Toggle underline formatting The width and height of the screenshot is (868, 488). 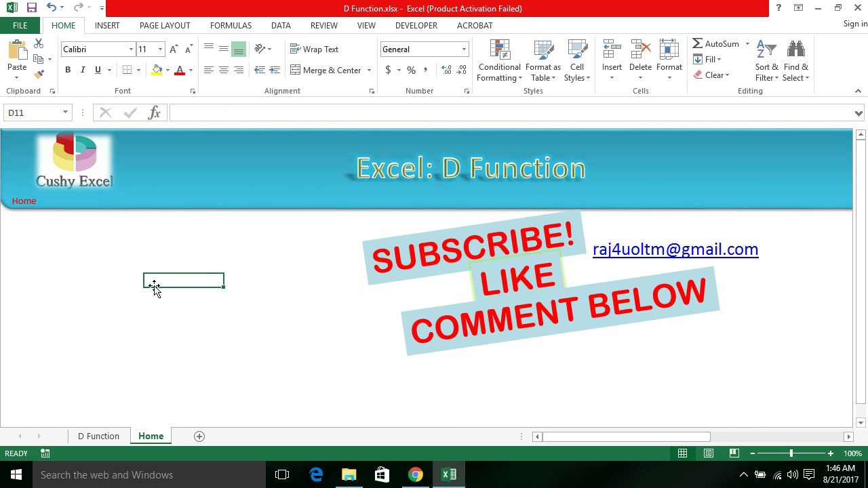[98, 70]
